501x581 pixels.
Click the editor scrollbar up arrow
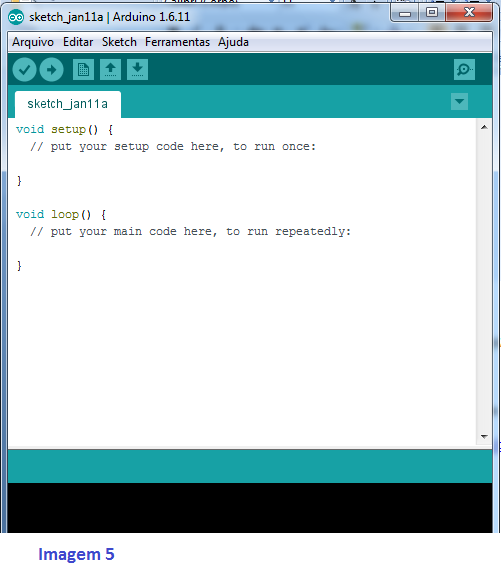484,127
